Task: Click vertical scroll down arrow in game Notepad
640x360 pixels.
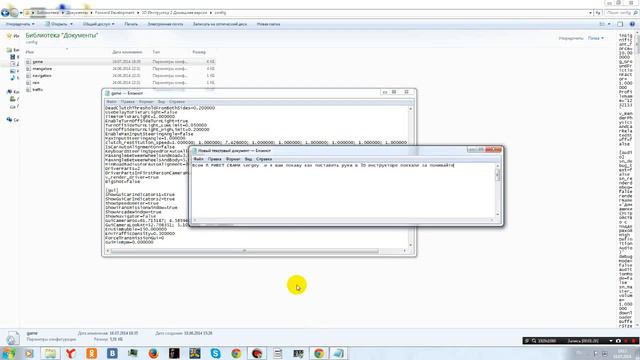Action: (x=411, y=245)
